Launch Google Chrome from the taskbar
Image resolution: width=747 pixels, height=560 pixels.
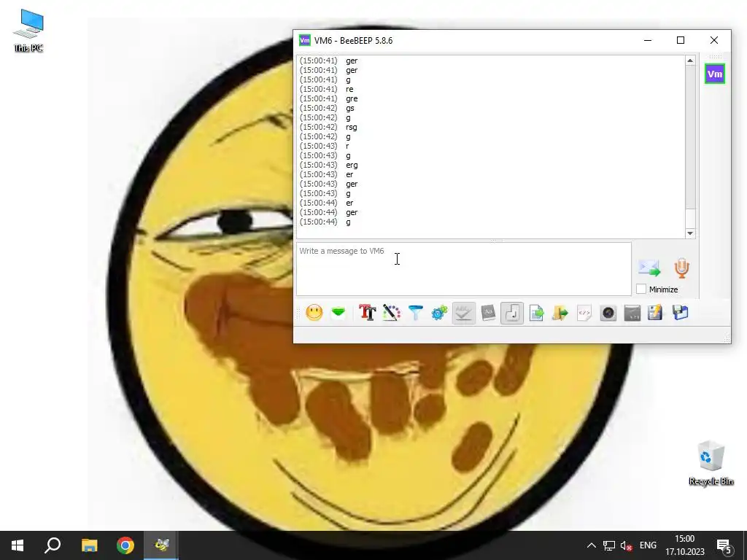tap(125, 545)
